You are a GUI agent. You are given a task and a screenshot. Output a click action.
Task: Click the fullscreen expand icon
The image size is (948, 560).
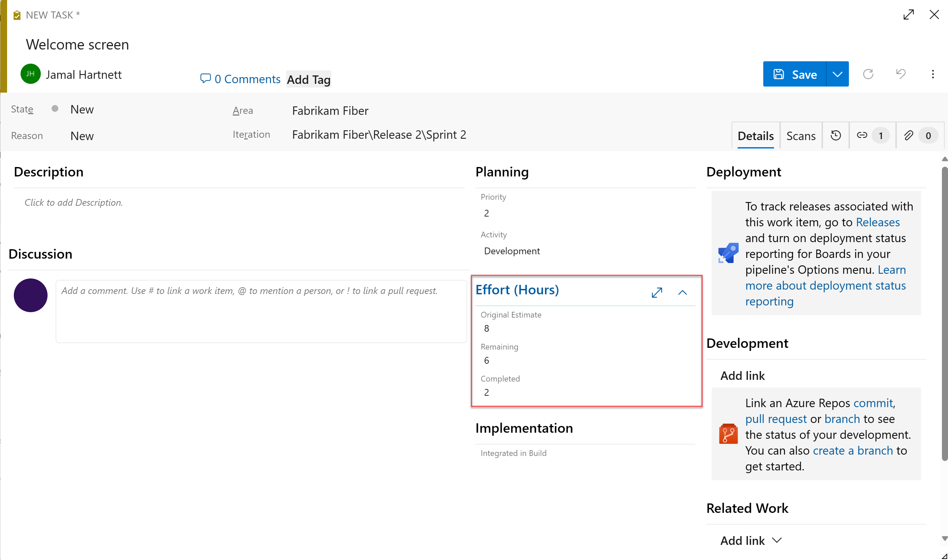pyautogui.click(x=909, y=15)
